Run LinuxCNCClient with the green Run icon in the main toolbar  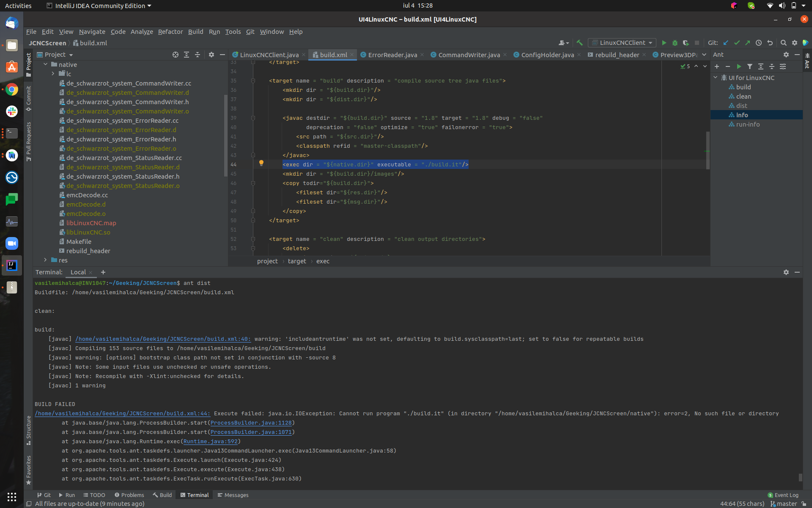click(664, 43)
